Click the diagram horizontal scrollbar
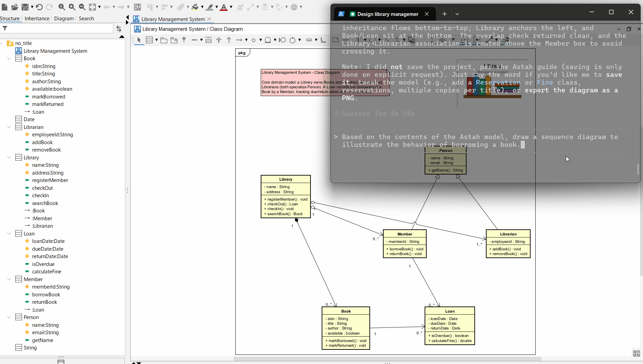The height and width of the screenshot is (364, 643). coord(387,359)
